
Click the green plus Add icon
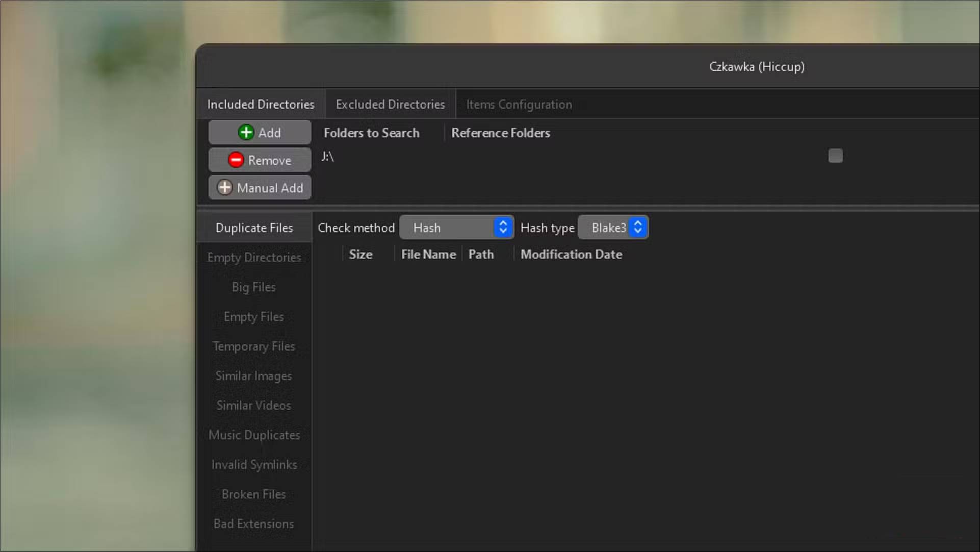(246, 132)
